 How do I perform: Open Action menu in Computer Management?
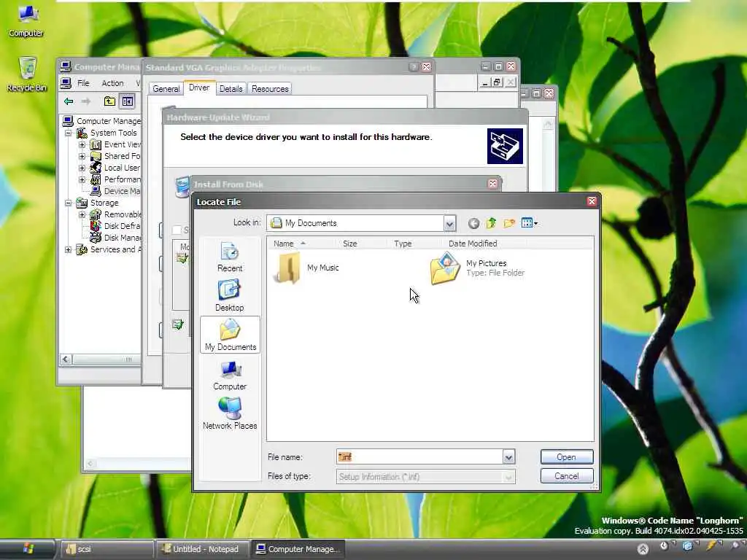pos(112,83)
